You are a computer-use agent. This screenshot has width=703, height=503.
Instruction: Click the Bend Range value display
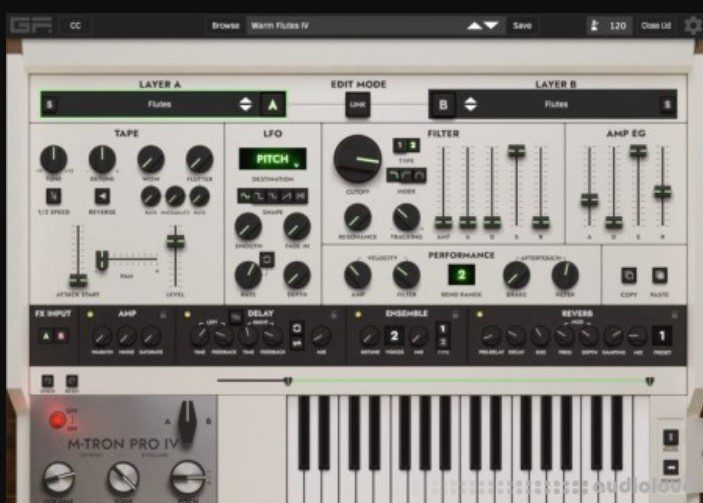tap(461, 275)
